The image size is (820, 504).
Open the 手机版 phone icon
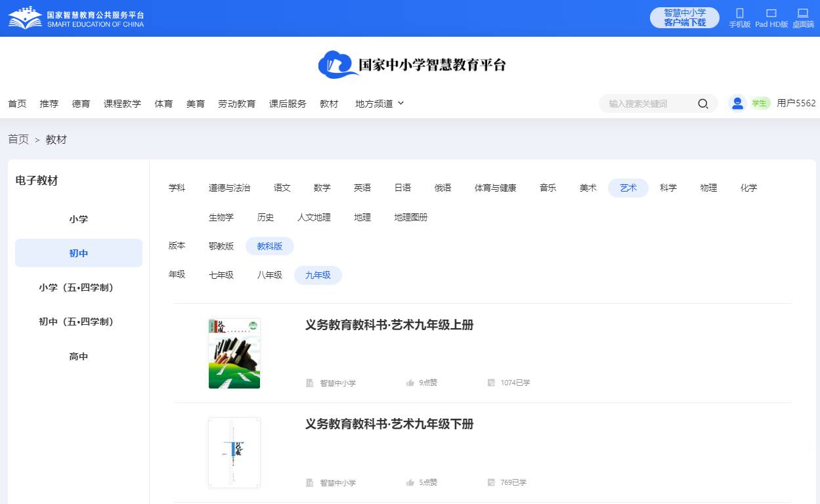point(740,13)
